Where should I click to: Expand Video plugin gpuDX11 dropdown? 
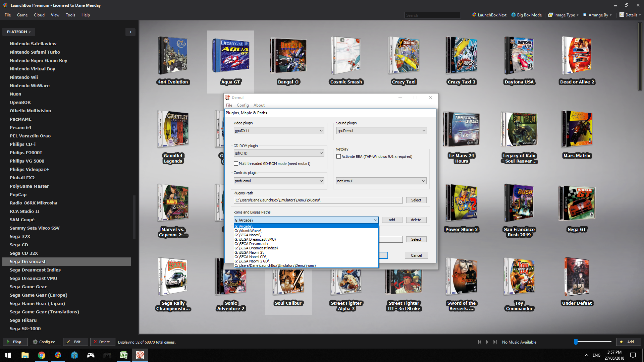point(321,131)
